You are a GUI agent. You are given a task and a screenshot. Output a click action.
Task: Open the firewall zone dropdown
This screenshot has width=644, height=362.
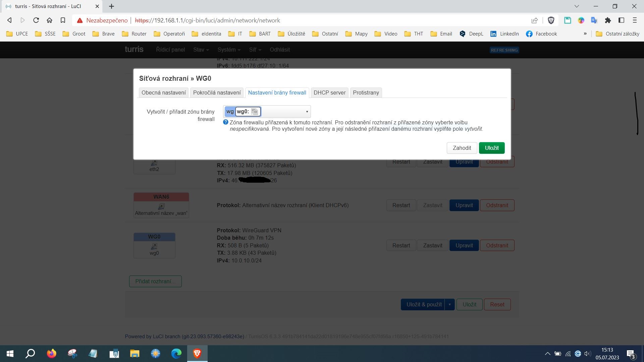coord(307,112)
